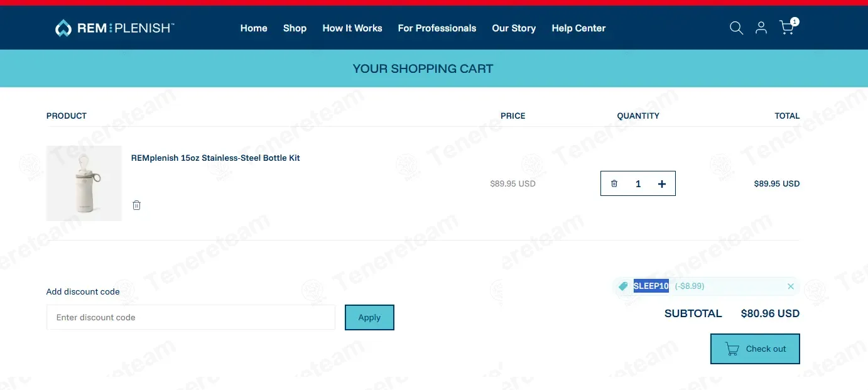868x390 pixels.
Task: Click the QUANTITY column header
Action: (x=638, y=116)
